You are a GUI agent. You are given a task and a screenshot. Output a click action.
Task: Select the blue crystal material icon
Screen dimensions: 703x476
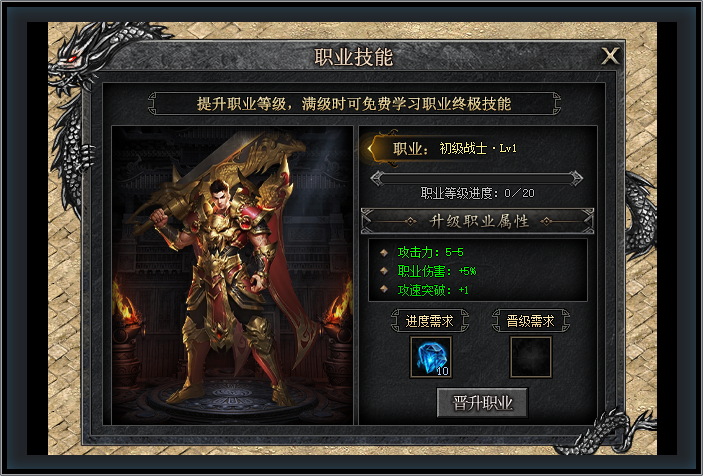point(431,357)
